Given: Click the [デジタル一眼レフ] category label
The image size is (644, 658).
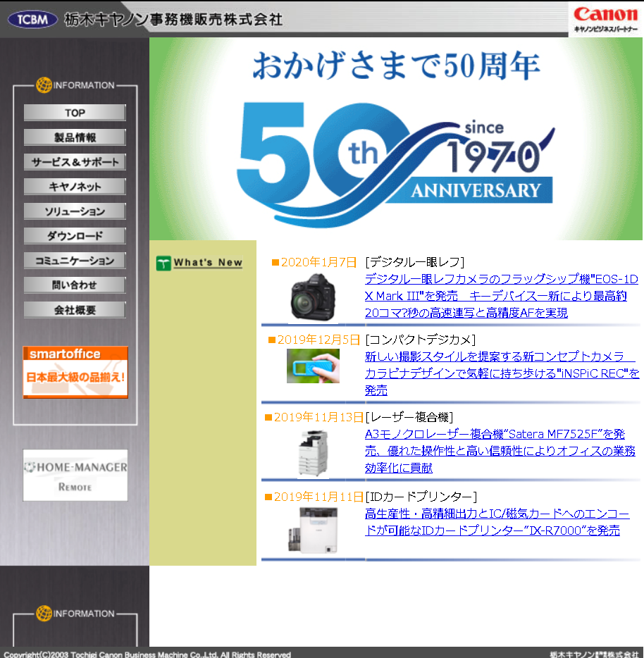Looking at the screenshot, I should click(415, 262).
